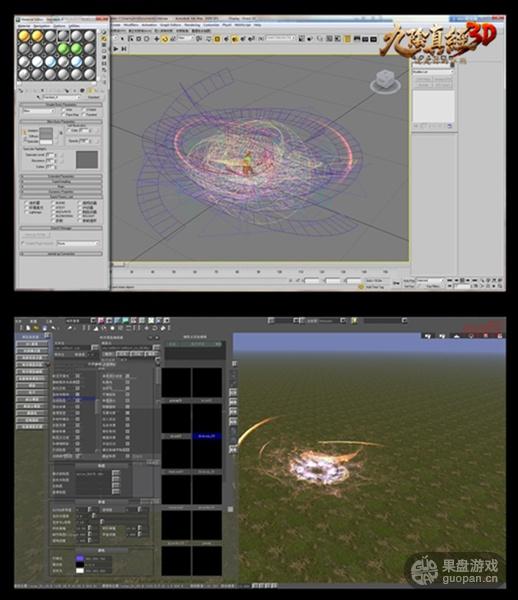The image size is (518, 600).
Task: Click the Render Production icon ending the toolbar
Action: (374, 39)
